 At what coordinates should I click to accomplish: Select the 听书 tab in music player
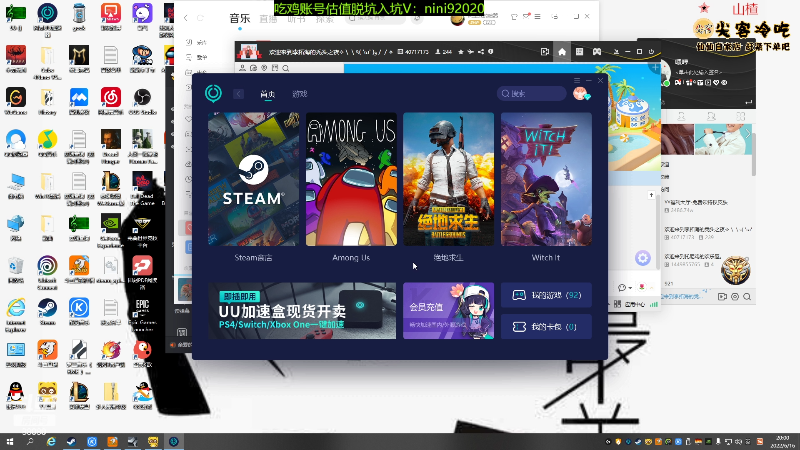296,19
